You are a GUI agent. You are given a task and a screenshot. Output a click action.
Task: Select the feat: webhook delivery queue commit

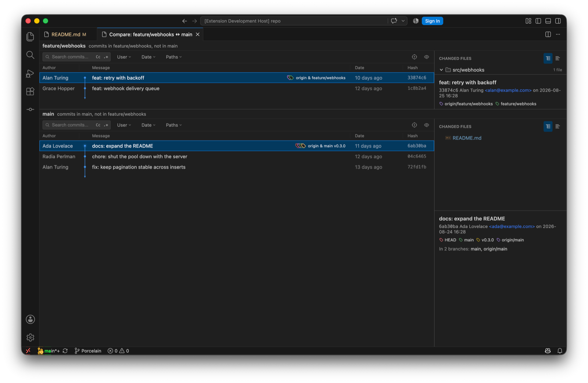click(237, 88)
